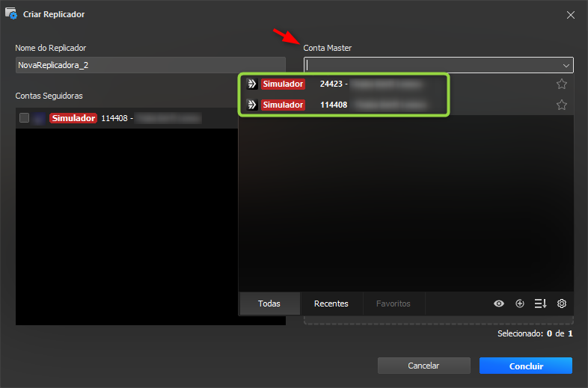This screenshot has height=388, width=588.
Task: Collapse the Conta Master dropdown arrow
Action: [x=565, y=65]
